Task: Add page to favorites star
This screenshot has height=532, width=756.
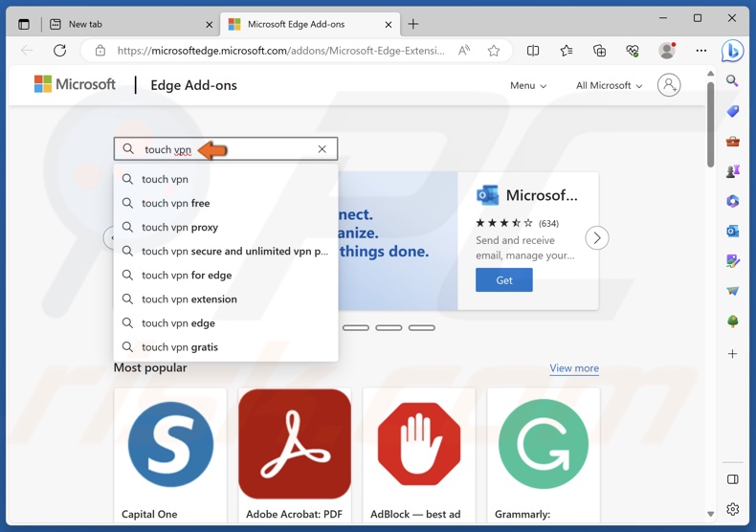Action: pos(493,50)
